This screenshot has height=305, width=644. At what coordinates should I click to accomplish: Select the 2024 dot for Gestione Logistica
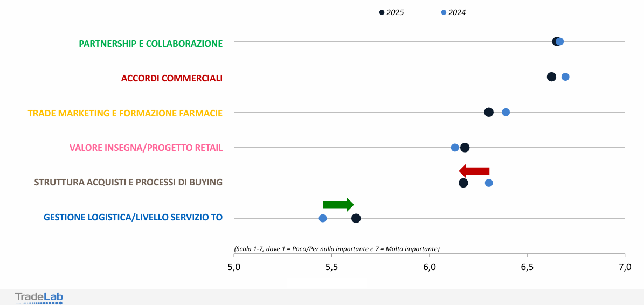(x=323, y=218)
